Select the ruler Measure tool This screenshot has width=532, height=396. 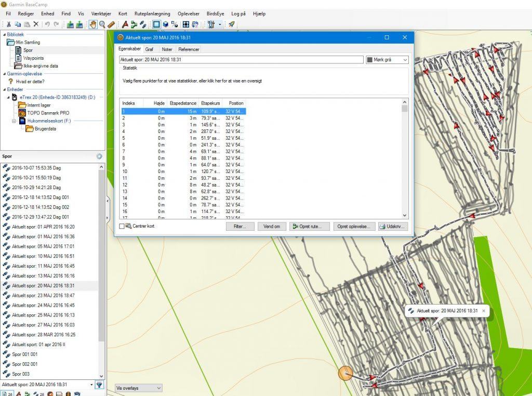point(111,24)
